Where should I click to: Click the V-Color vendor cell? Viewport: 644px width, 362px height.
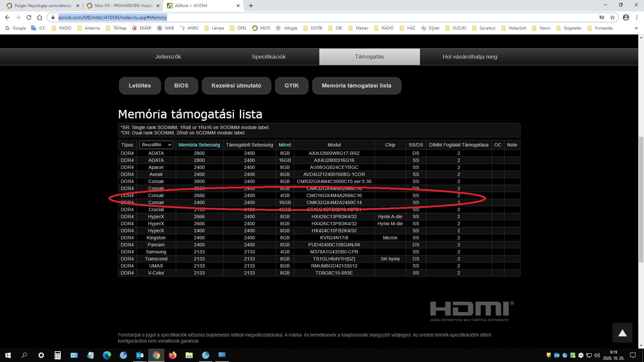156,273
